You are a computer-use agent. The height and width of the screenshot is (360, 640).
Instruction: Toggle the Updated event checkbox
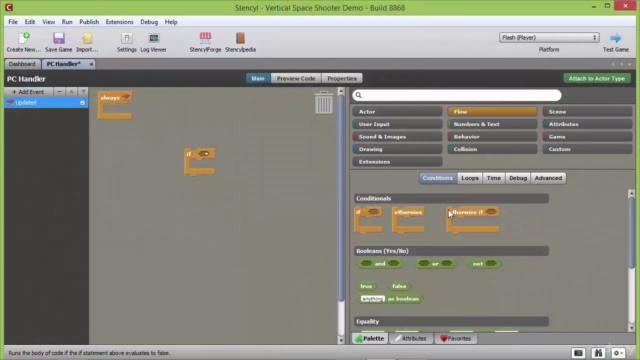click(x=82, y=103)
